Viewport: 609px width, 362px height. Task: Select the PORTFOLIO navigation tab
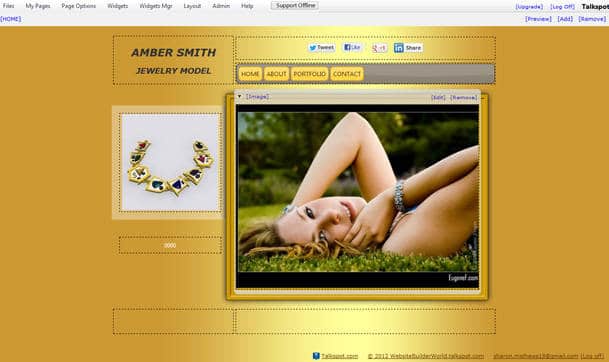(x=310, y=74)
